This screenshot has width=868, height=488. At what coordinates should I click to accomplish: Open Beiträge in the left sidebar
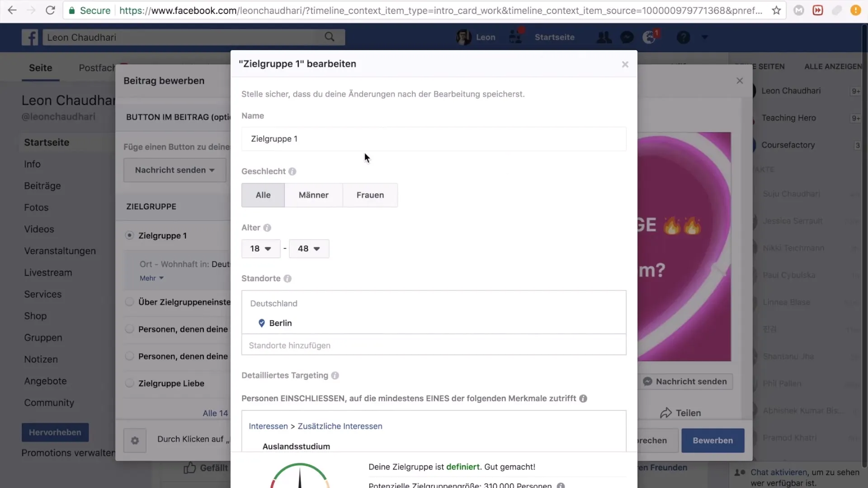(x=42, y=186)
